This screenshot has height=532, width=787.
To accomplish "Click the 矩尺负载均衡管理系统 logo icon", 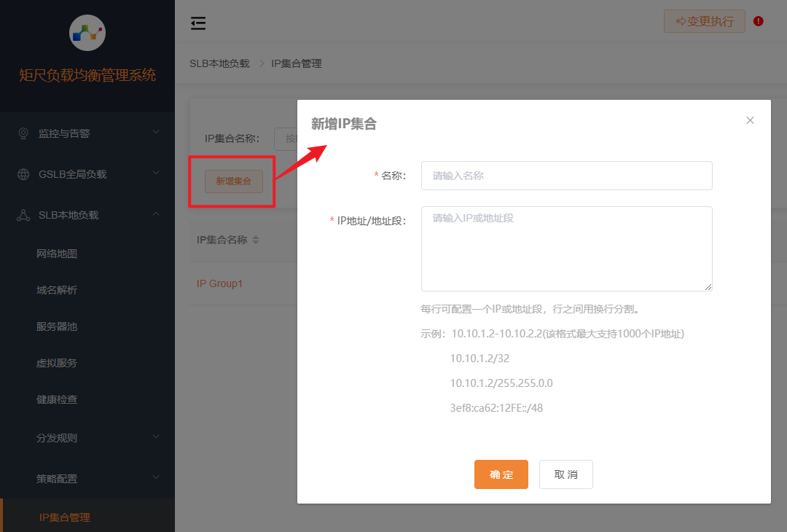I will [x=87, y=33].
